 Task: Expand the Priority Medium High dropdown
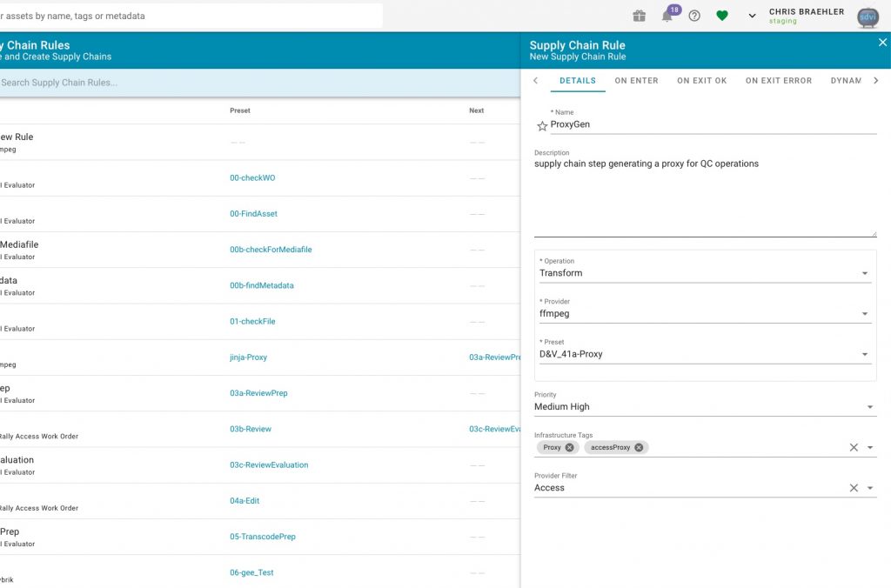705,407
